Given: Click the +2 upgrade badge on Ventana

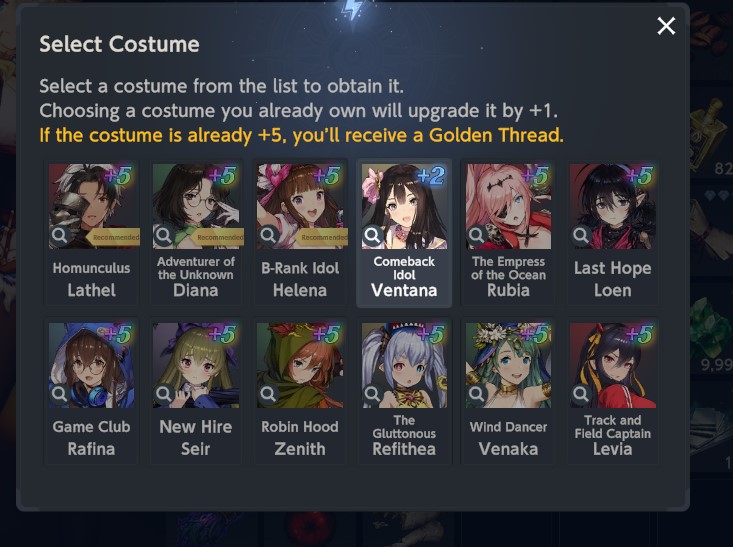Looking at the screenshot, I should tap(431, 176).
